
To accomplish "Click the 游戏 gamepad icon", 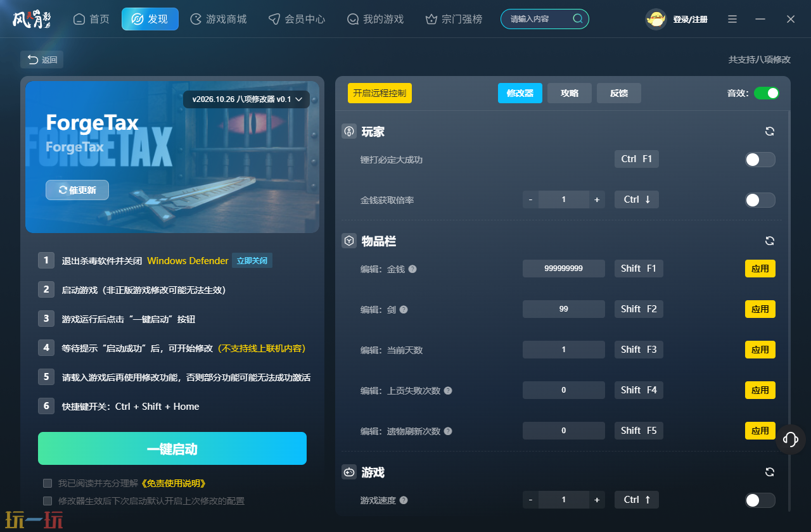I will (349, 472).
